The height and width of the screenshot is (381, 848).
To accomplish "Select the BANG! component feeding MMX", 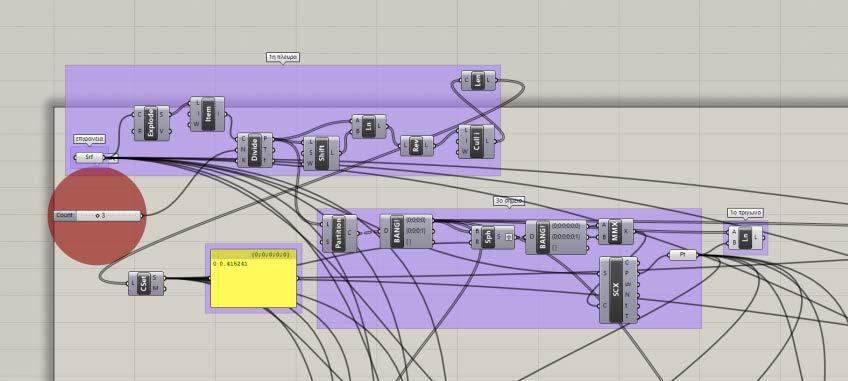I will point(556,237).
